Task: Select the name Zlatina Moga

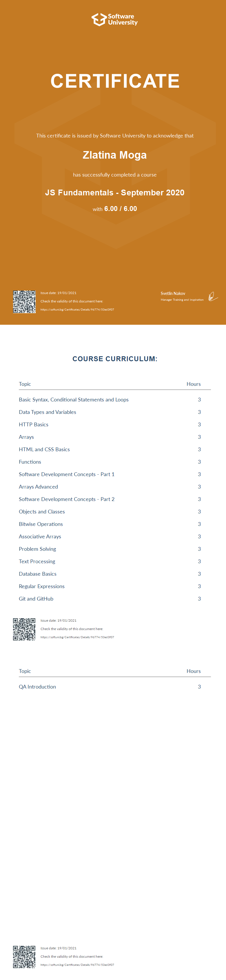Action: (115, 155)
